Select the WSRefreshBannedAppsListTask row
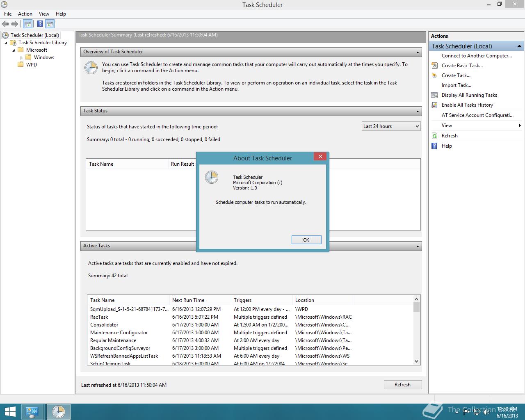Viewport: 525px width, 420px height. coord(250,356)
